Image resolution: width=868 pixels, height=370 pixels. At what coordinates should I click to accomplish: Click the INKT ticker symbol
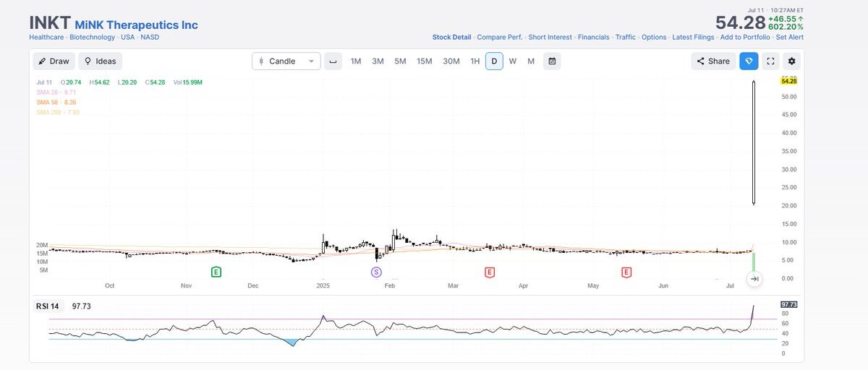(50, 23)
